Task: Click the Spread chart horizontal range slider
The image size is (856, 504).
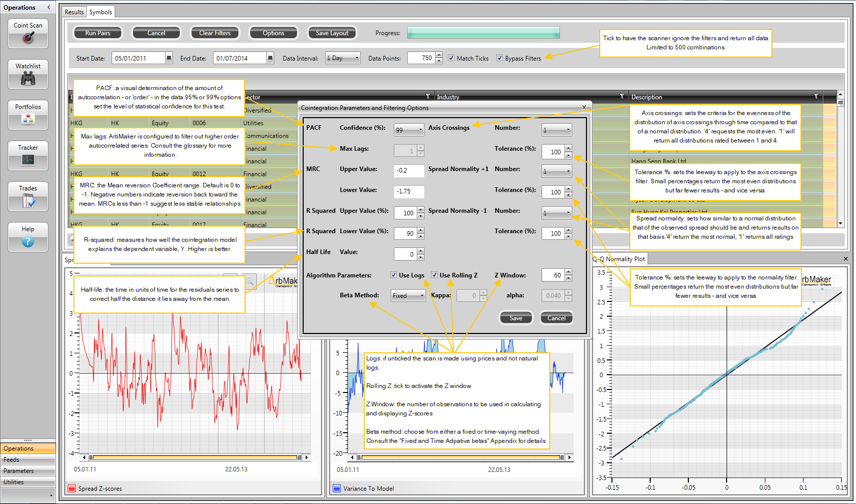Action: point(196,457)
